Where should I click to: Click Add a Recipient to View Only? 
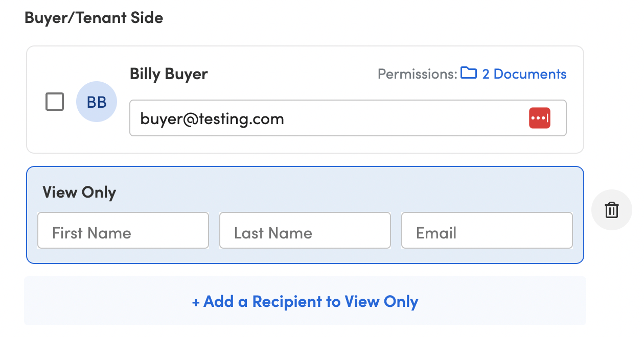tap(305, 301)
